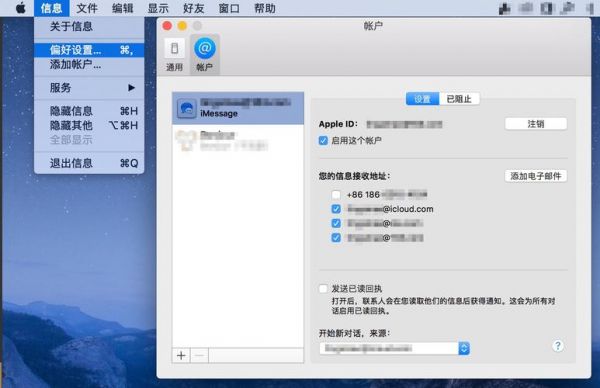
Task: Expand the 服务 submenu
Action: coord(89,88)
